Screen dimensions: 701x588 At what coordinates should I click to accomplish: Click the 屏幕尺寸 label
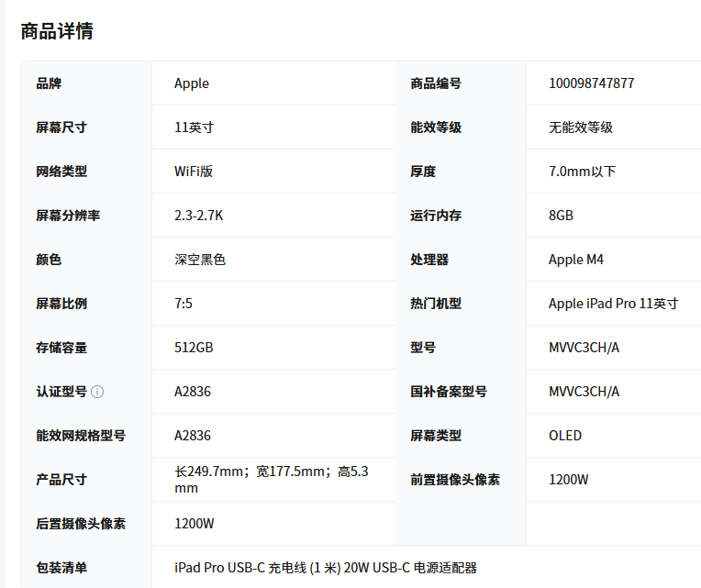[x=61, y=128]
